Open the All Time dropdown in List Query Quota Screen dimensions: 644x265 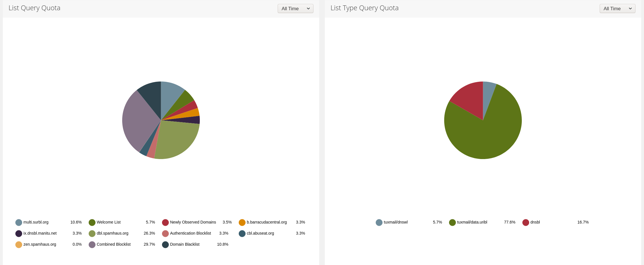coord(295,9)
